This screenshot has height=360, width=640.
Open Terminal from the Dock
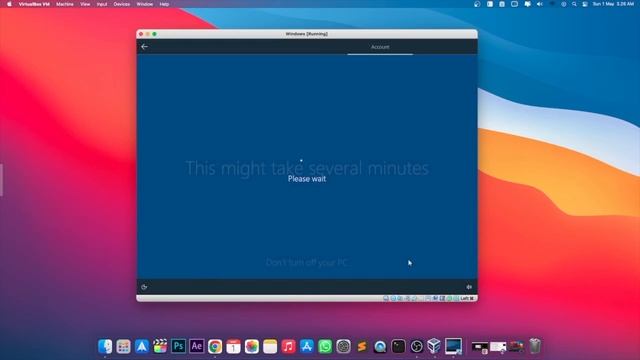pos(398,346)
